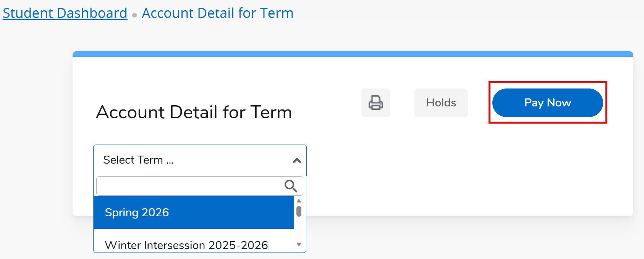Click the Account Detail for Term breadcrumb

217,13
